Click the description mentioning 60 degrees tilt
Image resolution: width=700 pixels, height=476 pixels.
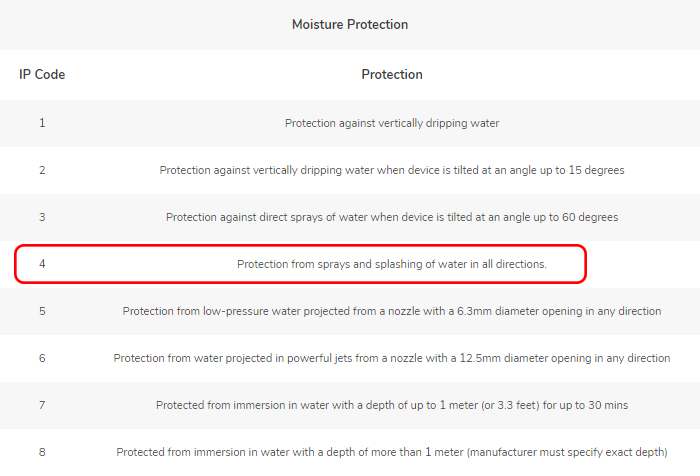pyautogui.click(x=392, y=217)
